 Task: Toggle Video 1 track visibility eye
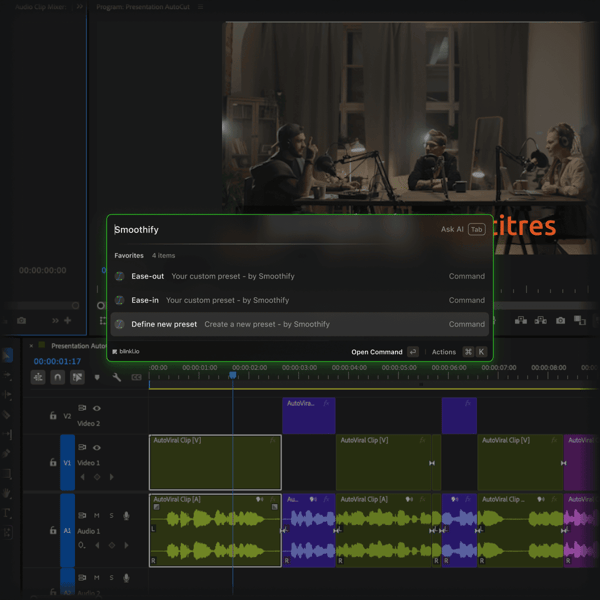97,448
